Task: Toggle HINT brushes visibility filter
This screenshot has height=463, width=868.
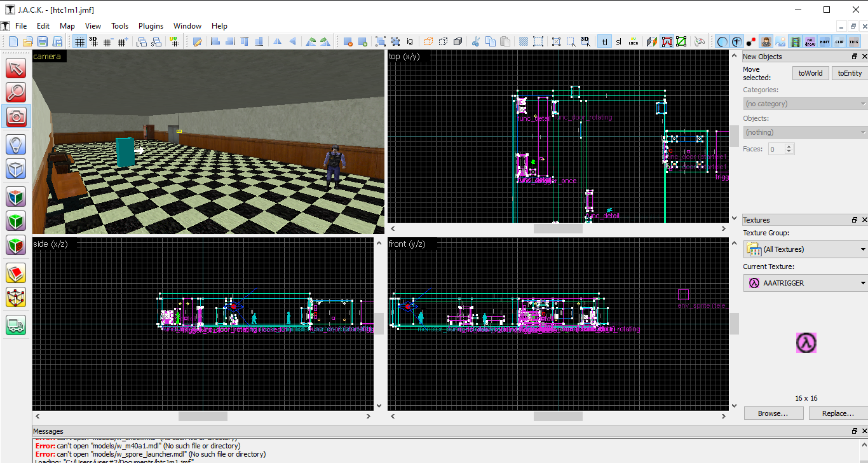Action: [x=825, y=41]
